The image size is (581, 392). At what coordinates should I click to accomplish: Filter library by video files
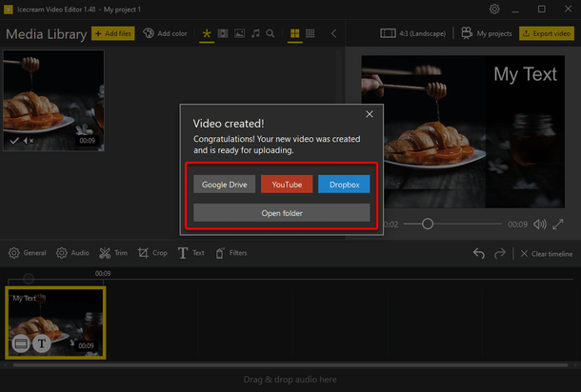tap(223, 33)
